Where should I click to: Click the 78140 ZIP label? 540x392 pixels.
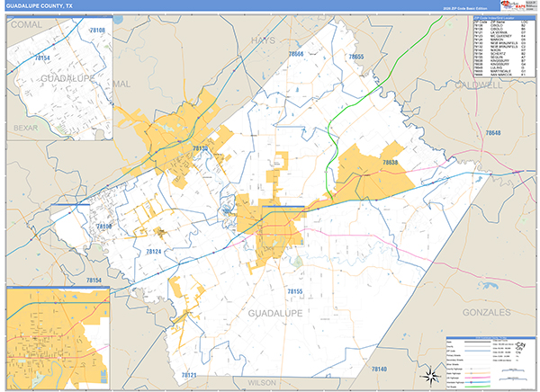[x=379, y=369]
